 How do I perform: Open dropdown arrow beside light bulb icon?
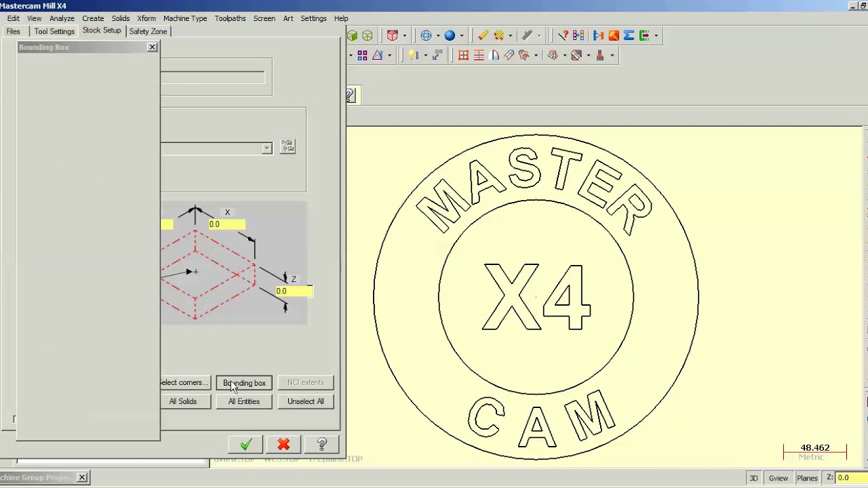[425, 56]
